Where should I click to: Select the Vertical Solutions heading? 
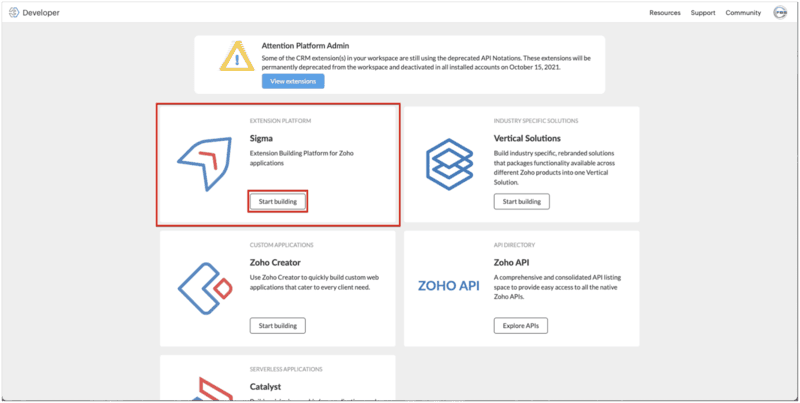pos(527,138)
